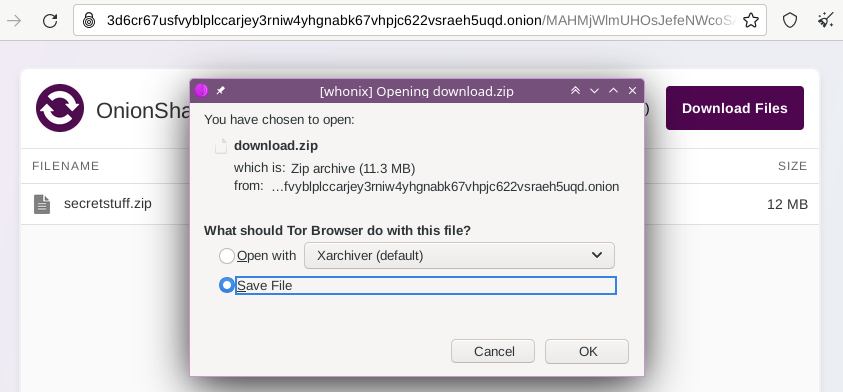Click the New Identity broom icon
Viewport: 843px width, 392px height.
[825, 20]
